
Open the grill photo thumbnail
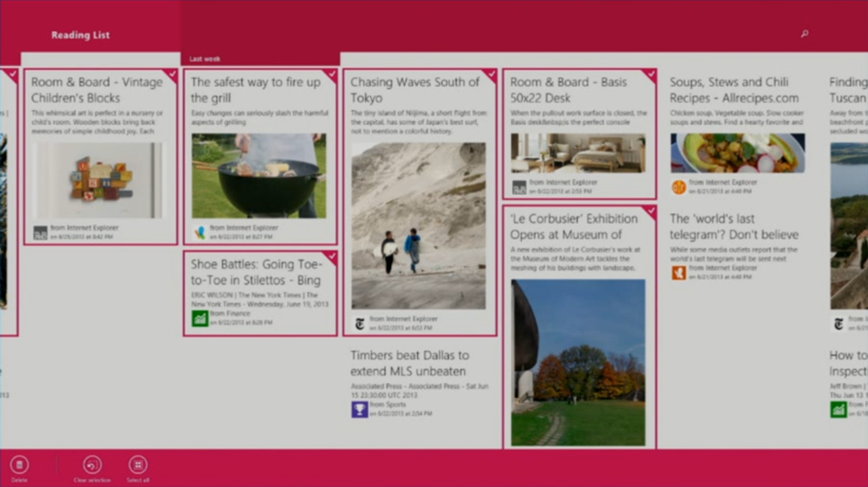click(259, 175)
